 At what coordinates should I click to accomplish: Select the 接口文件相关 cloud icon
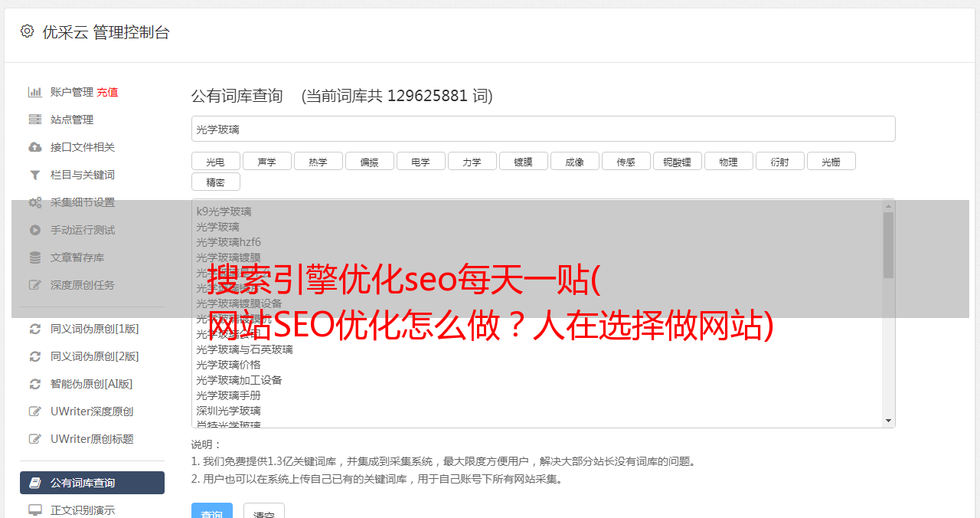pyautogui.click(x=34, y=147)
